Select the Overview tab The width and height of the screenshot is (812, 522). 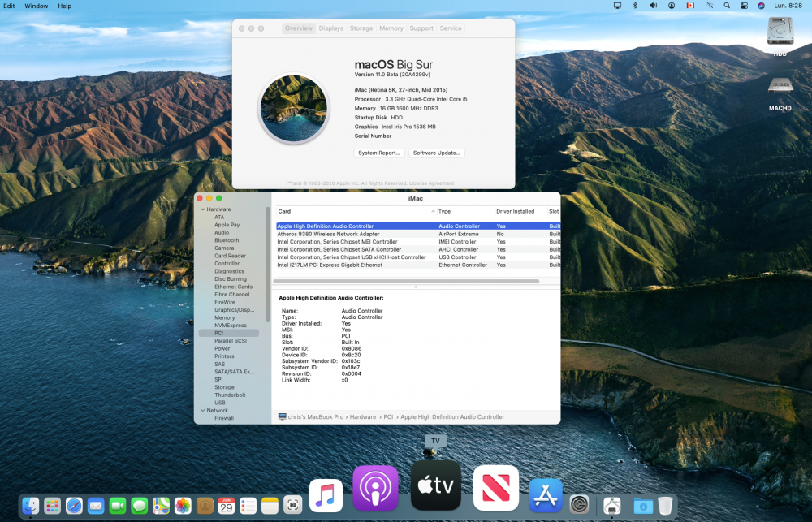(299, 28)
